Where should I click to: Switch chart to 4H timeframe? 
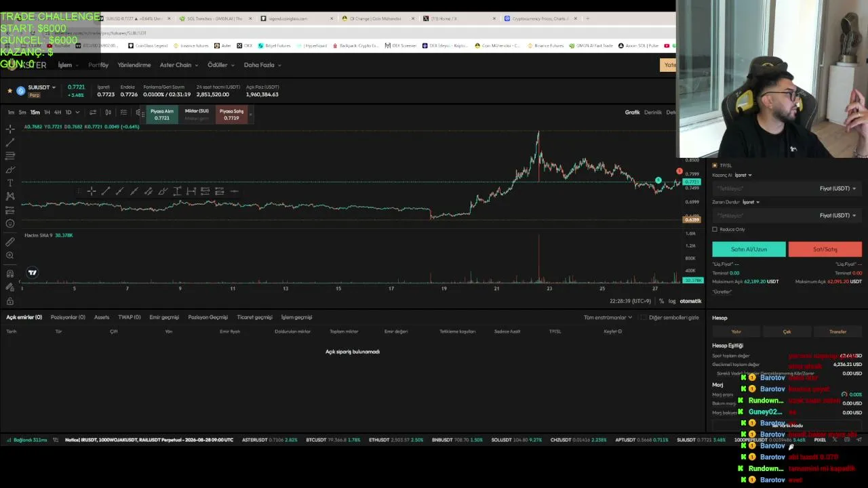[58, 112]
